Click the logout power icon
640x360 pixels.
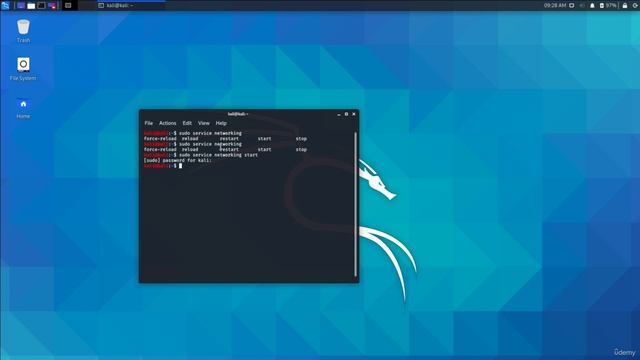tap(636, 5)
